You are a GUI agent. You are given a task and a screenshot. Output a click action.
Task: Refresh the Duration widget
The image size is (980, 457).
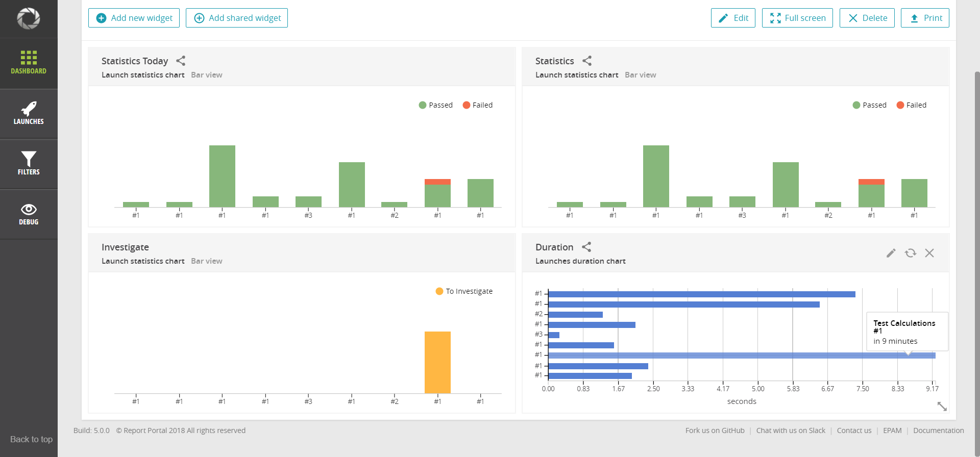(911, 253)
